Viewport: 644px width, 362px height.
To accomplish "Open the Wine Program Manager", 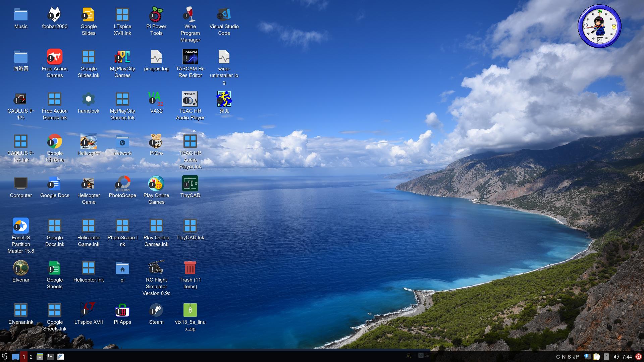I will (x=190, y=15).
